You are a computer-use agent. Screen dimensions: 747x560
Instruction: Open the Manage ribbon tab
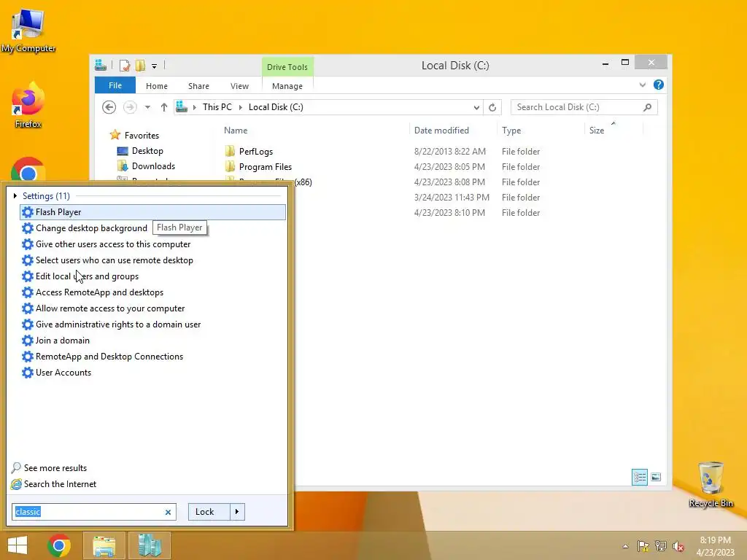(x=287, y=86)
